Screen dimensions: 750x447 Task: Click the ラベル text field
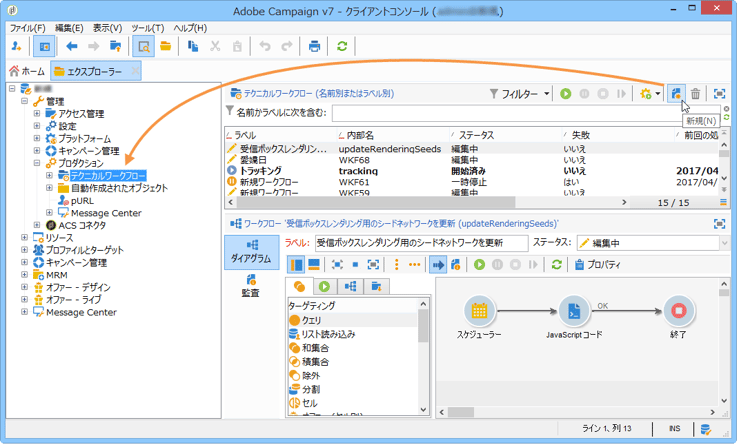point(421,243)
